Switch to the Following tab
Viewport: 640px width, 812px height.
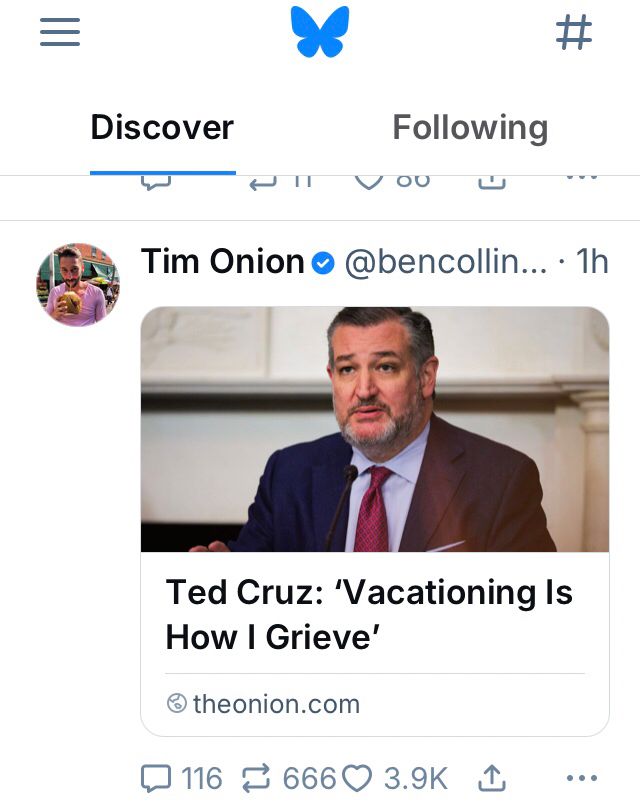coord(470,128)
